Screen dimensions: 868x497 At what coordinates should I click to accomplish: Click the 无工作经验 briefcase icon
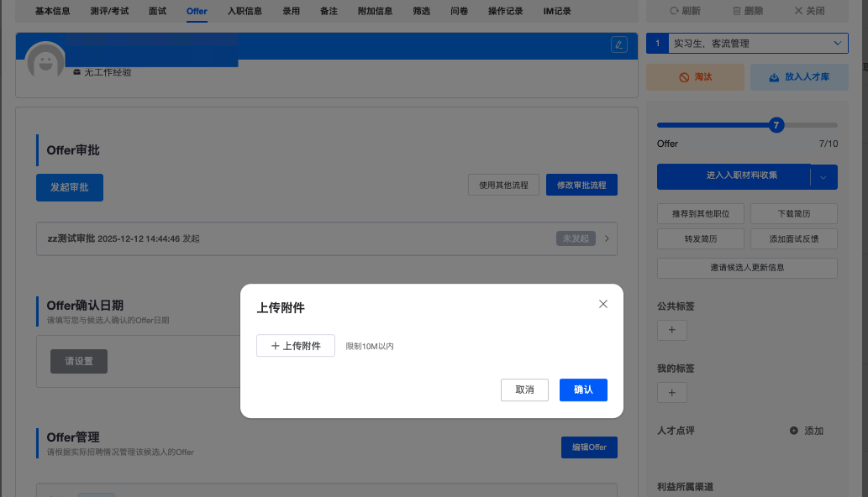pos(77,72)
